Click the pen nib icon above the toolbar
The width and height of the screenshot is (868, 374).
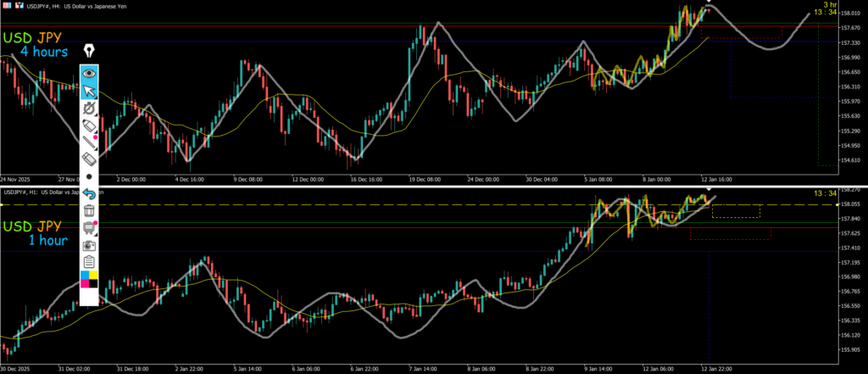[89, 52]
